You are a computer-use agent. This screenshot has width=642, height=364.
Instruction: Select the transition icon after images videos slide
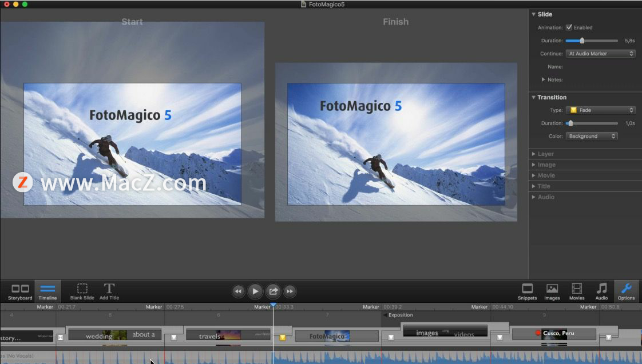point(500,337)
